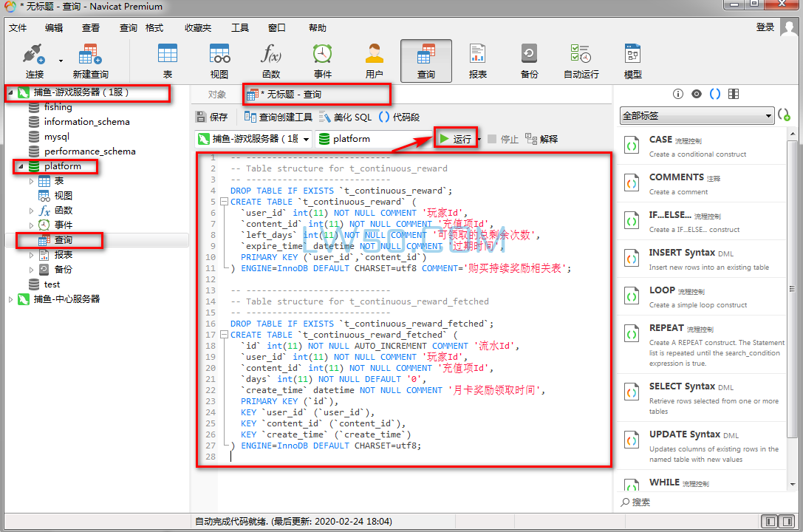Image resolution: width=803 pixels, height=532 pixels.
Task: Click the snippet list vertical scrollbar
Action: pos(793,307)
